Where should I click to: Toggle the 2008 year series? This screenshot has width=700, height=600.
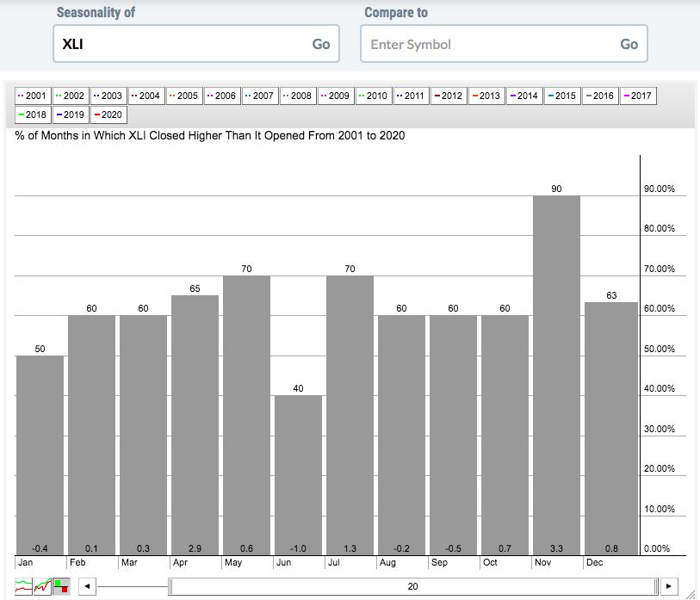point(296,96)
